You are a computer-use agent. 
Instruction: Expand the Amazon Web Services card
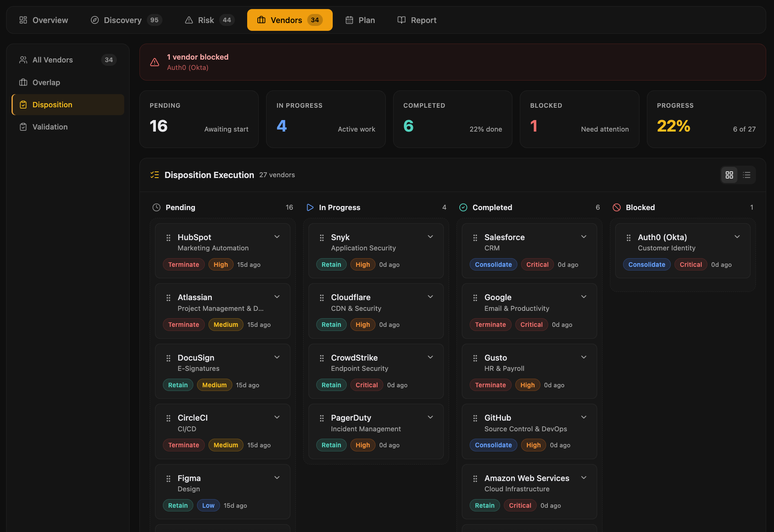coord(584,478)
